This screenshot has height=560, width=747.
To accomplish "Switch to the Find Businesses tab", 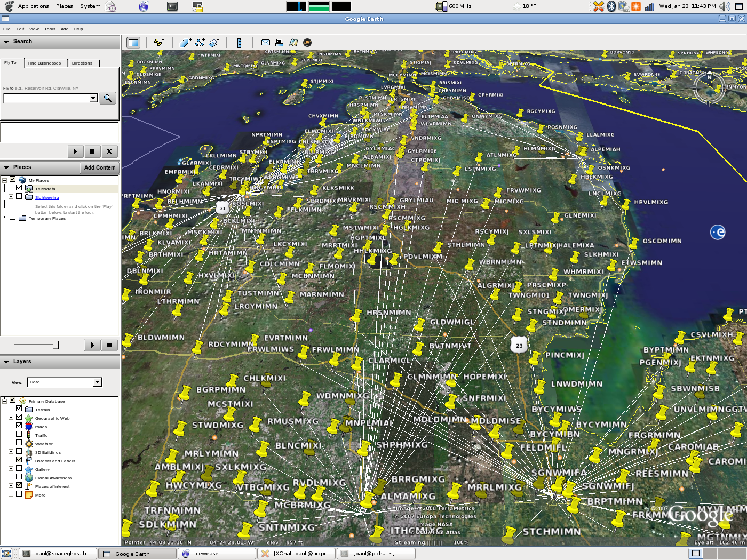I will click(x=44, y=63).
